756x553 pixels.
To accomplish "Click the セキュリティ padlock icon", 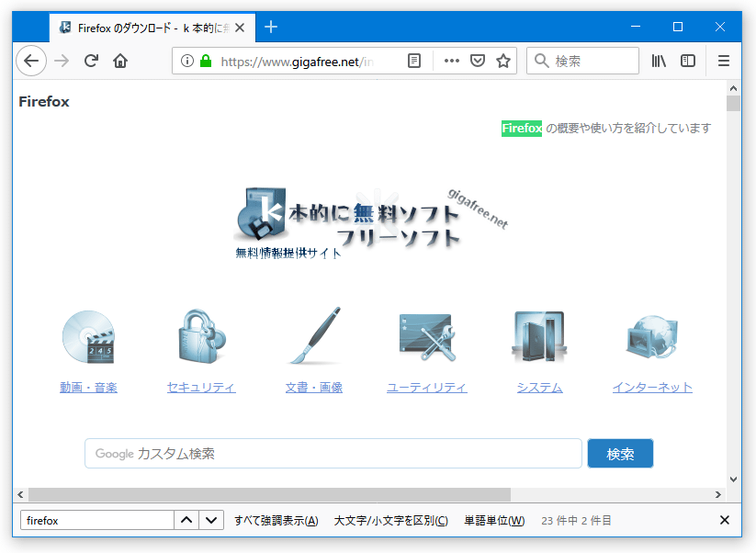I will point(201,336).
